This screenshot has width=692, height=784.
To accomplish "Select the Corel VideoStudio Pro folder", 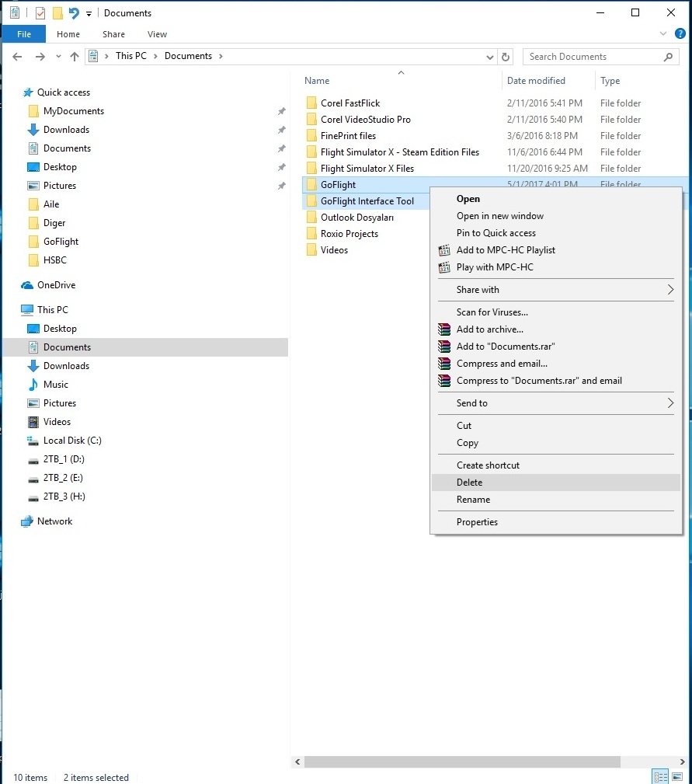I will click(366, 120).
